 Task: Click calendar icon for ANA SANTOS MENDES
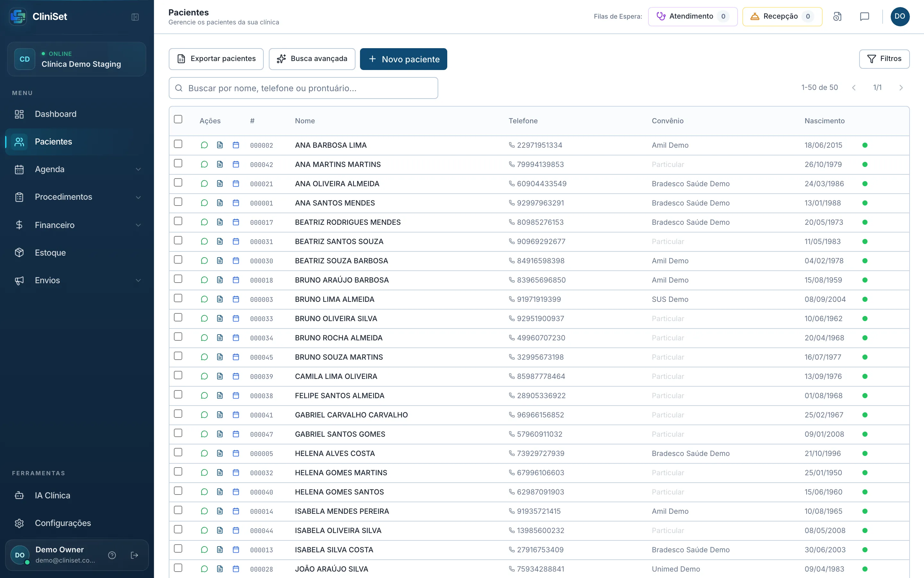point(236,203)
